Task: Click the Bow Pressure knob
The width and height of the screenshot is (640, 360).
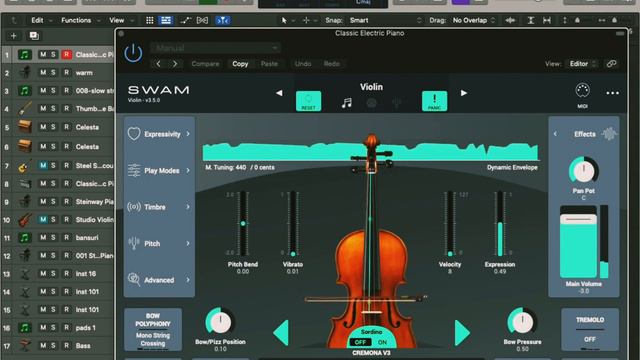Action: [522, 322]
